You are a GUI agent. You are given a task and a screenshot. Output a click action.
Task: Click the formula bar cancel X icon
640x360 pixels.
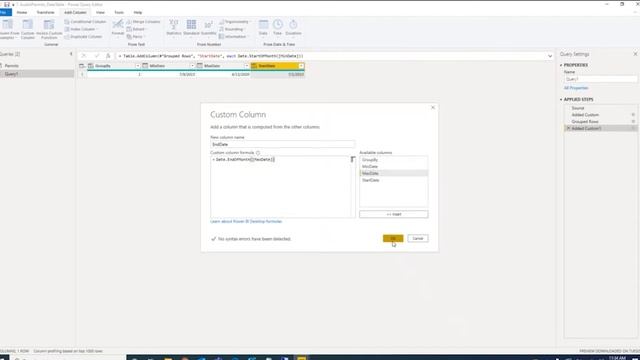pos(84,56)
